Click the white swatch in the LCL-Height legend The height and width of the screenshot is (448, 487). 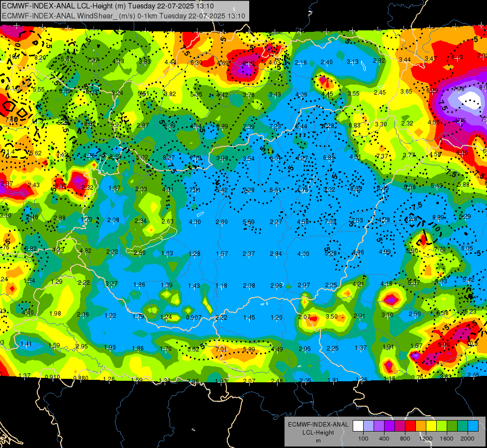pos(358,426)
